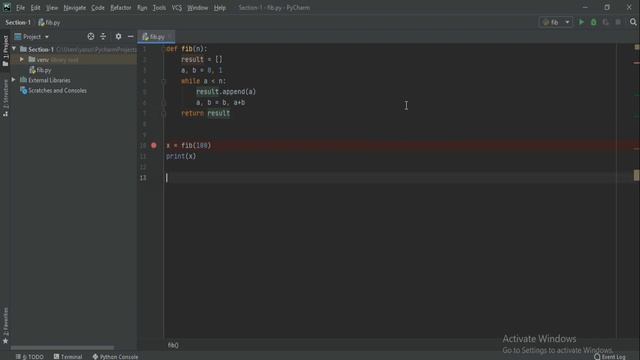Viewport: 640px width, 360px height.
Task: Click the result.append(a) line
Action: coord(226,92)
